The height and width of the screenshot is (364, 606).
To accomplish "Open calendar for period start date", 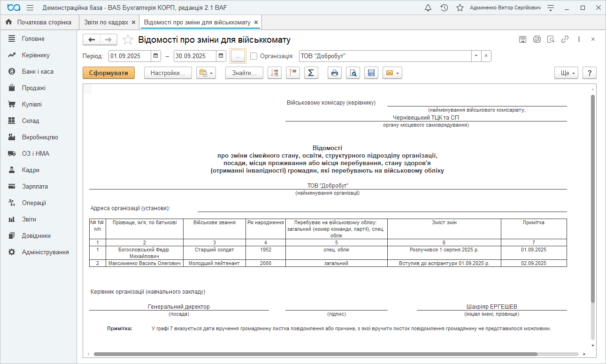I will (156, 56).
